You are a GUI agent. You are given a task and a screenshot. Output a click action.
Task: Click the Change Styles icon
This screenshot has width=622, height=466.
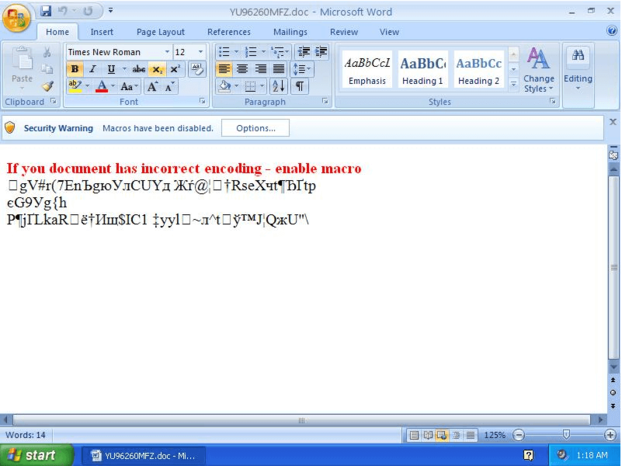[x=538, y=69]
